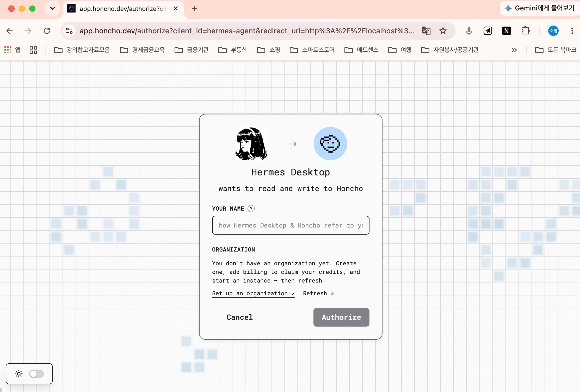Focus the YOUR NAME input field
This screenshot has width=580, height=392.
click(x=291, y=225)
